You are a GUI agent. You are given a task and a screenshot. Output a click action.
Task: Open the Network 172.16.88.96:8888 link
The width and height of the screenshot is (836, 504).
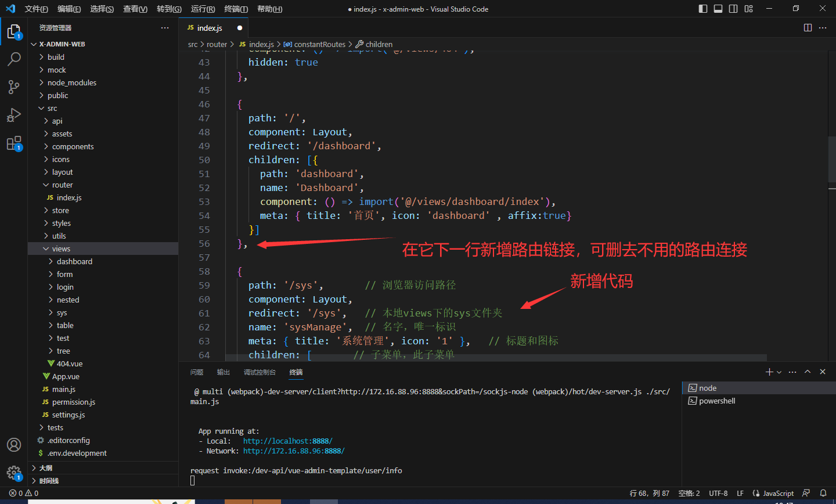tap(294, 451)
